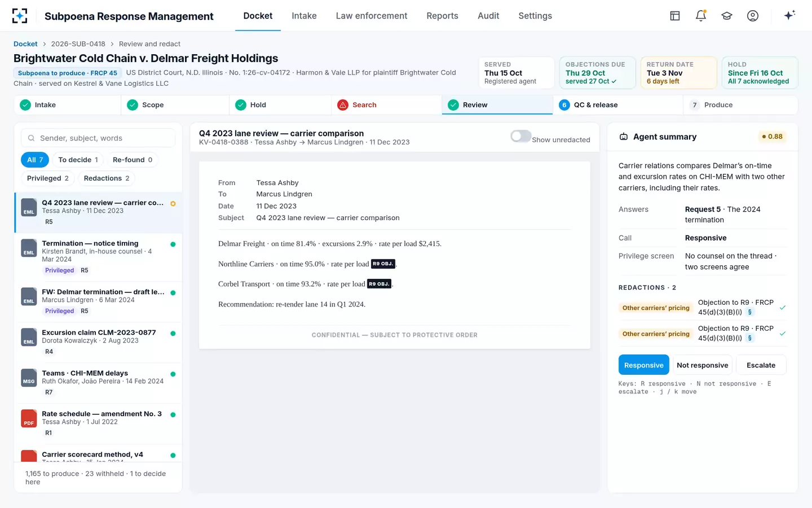
Task: Click the PDF icon for Rate schedule amendment
Action: (29, 418)
